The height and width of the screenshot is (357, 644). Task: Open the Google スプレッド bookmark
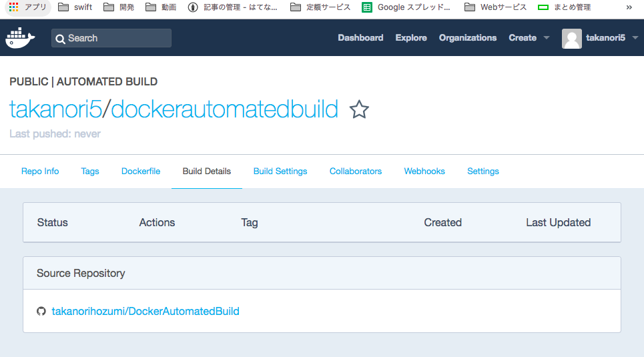pos(406,7)
